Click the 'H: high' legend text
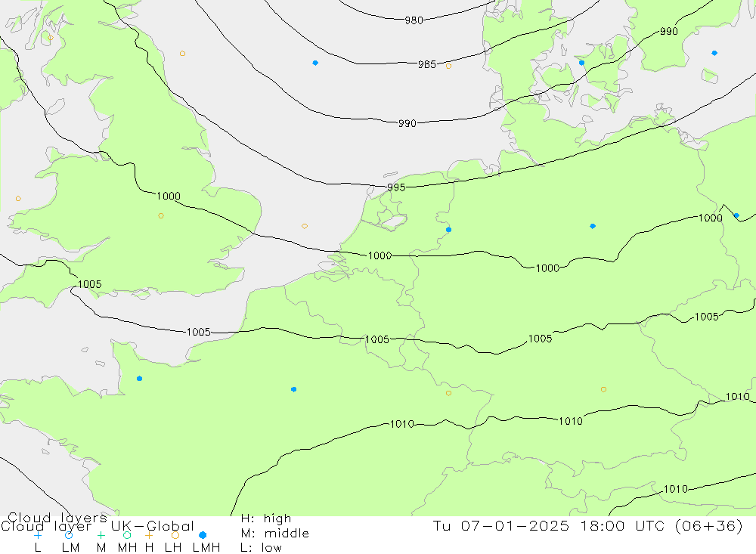The image size is (756, 554). coord(266,518)
